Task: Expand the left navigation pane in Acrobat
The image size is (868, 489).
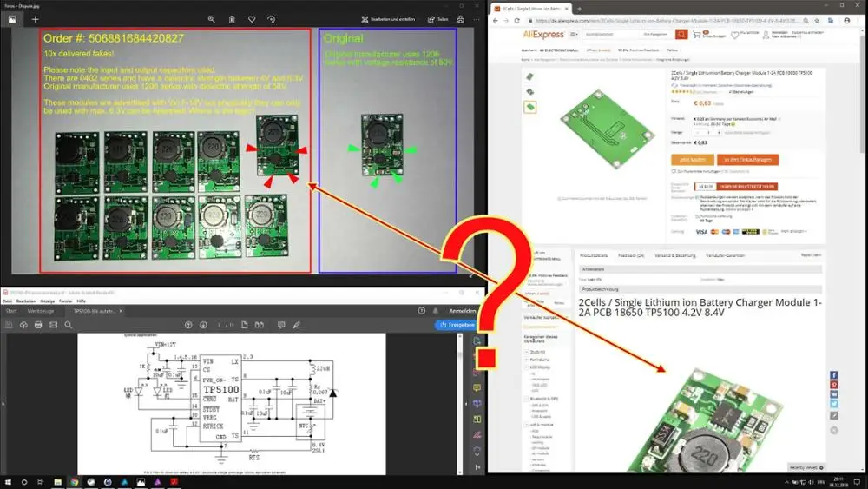Action: click(3, 404)
